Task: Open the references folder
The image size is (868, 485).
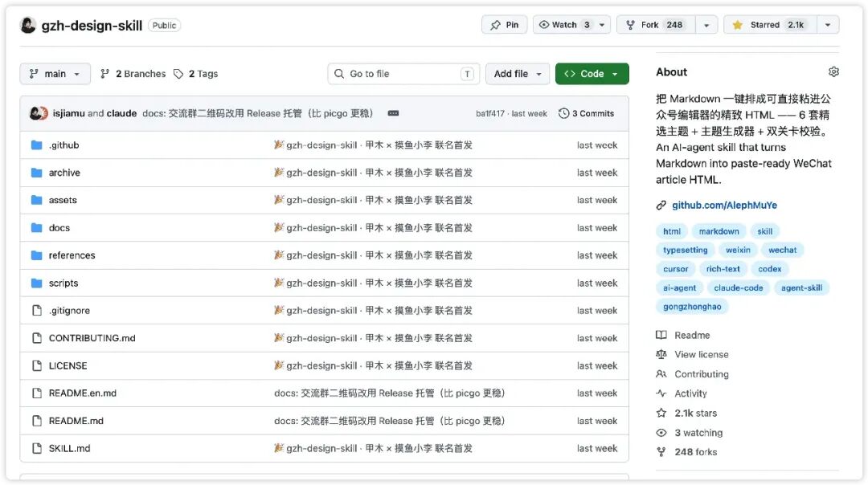Action: coord(72,255)
